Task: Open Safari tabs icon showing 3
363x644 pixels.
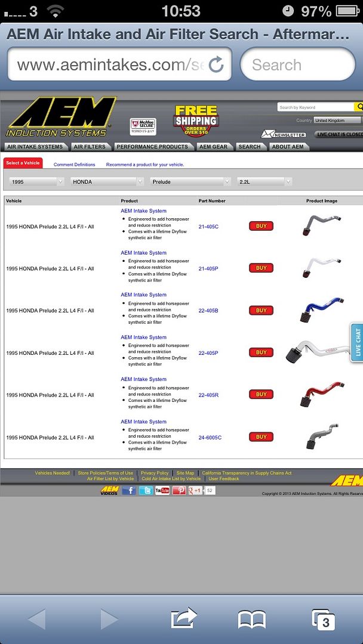Action: click(x=323, y=620)
